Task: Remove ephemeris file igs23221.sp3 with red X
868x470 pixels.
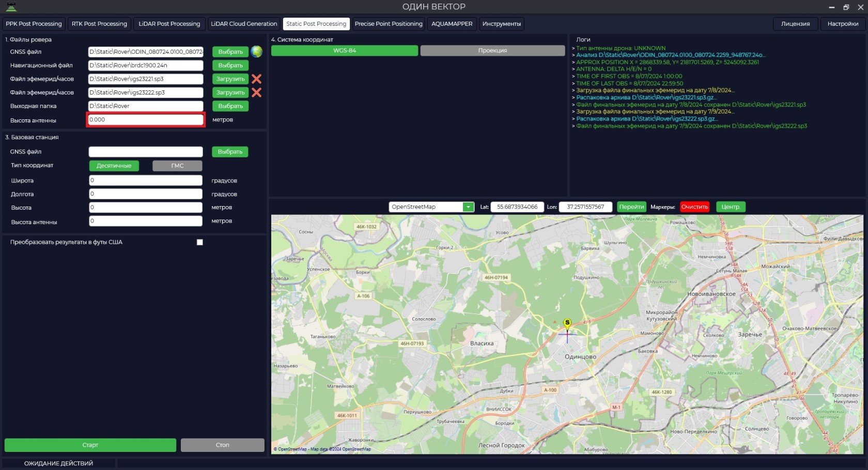Action: coord(256,79)
